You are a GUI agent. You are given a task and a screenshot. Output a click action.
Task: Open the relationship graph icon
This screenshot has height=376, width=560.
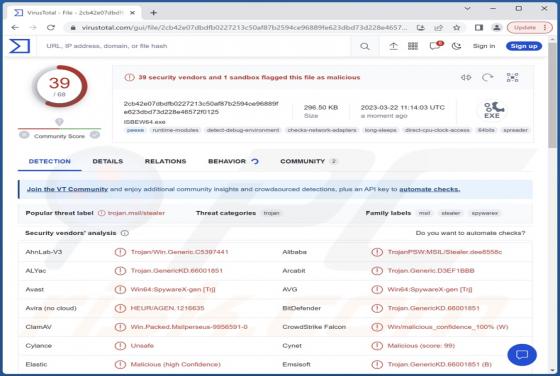point(512,77)
